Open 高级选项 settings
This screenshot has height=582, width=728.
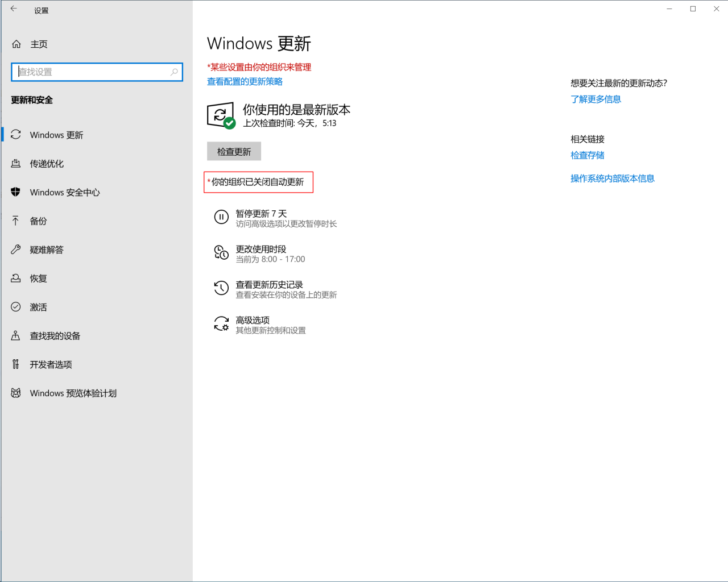260,325
